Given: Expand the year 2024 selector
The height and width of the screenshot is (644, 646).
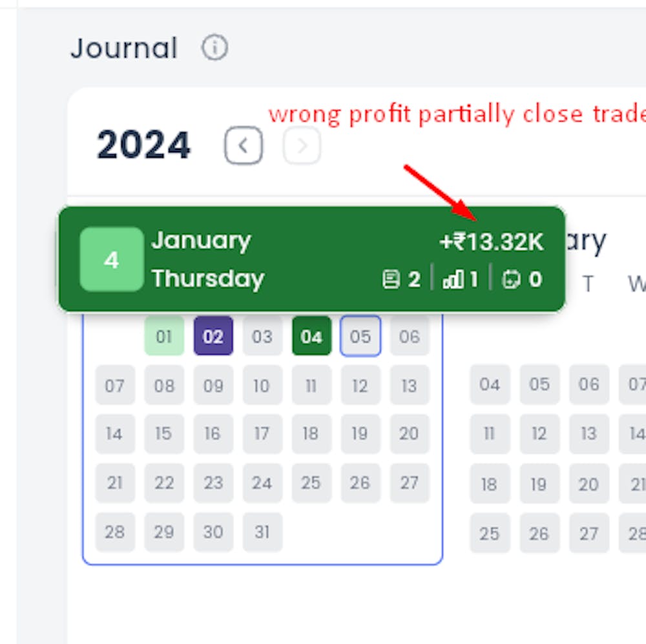Looking at the screenshot, I should 143,145.
